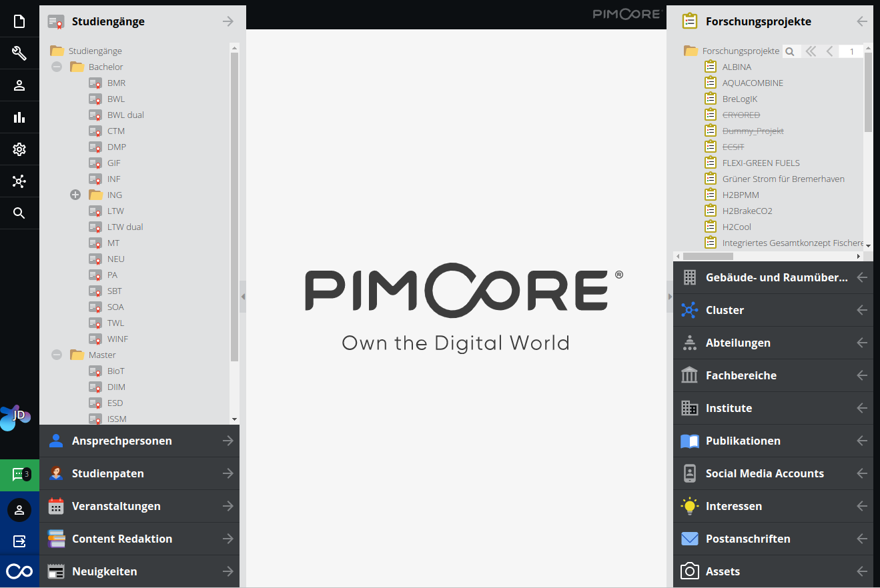This screenshot has height=588, width=880.
Task: Select the ISSM tree item
Action: (x=117, y=419)
